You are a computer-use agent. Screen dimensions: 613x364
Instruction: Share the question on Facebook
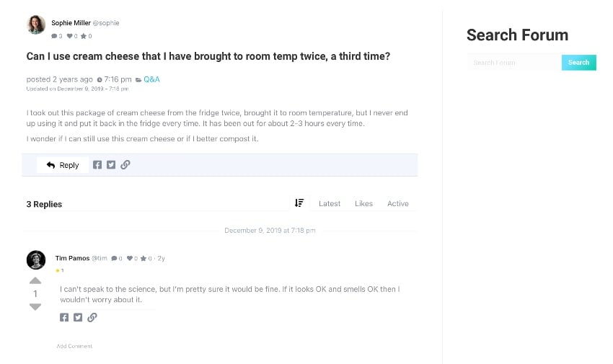pyautogui.click(x=97, y=165)
